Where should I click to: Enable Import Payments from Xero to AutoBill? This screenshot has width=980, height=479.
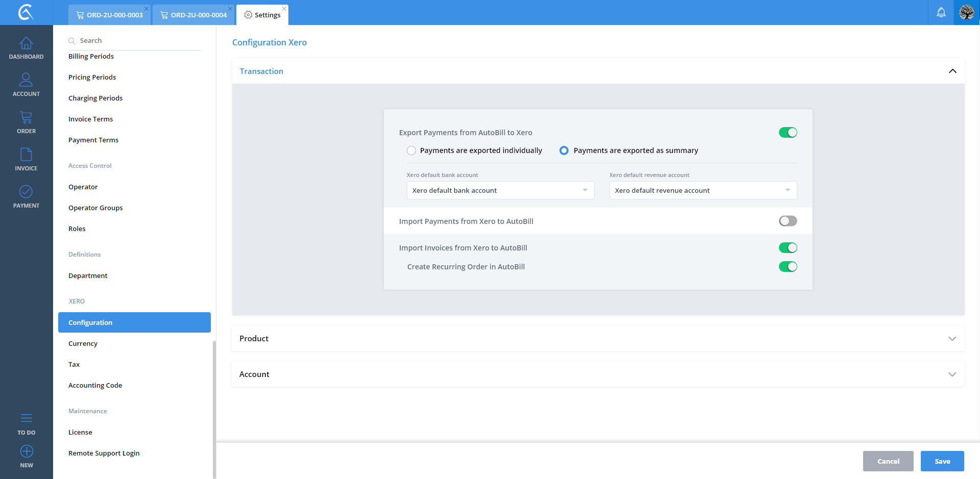click(x=788, y=221)
